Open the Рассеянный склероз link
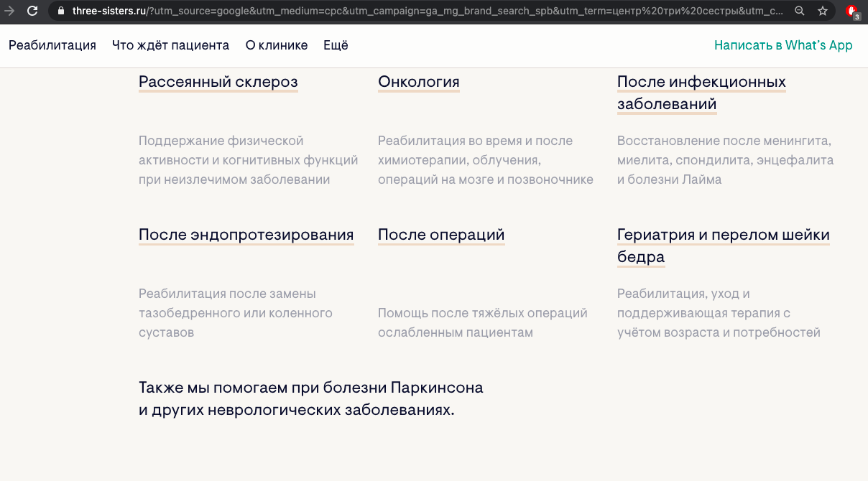Viewport: 868px width, 481px height. click(218, 82)
